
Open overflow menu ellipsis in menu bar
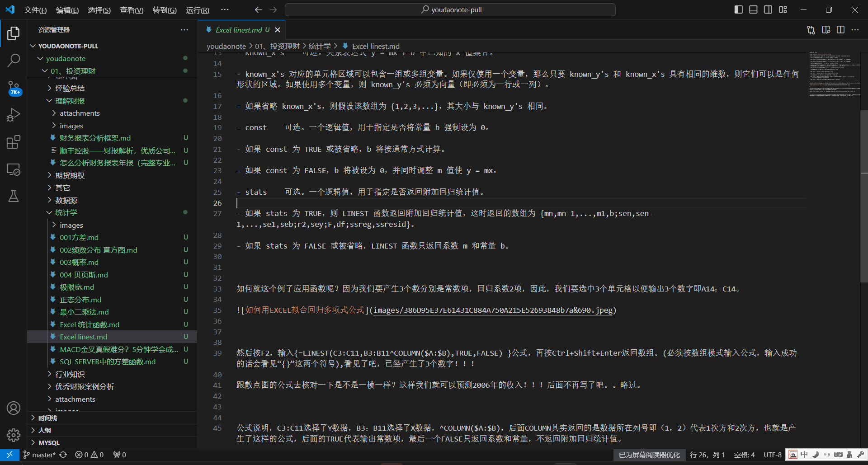[225, 9]
